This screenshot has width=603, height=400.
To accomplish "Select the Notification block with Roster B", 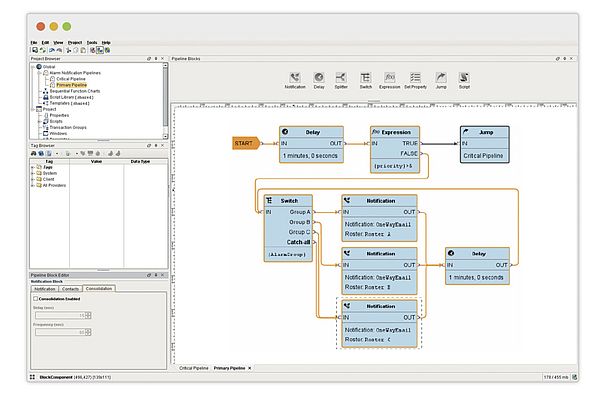I will pos(379,271).
